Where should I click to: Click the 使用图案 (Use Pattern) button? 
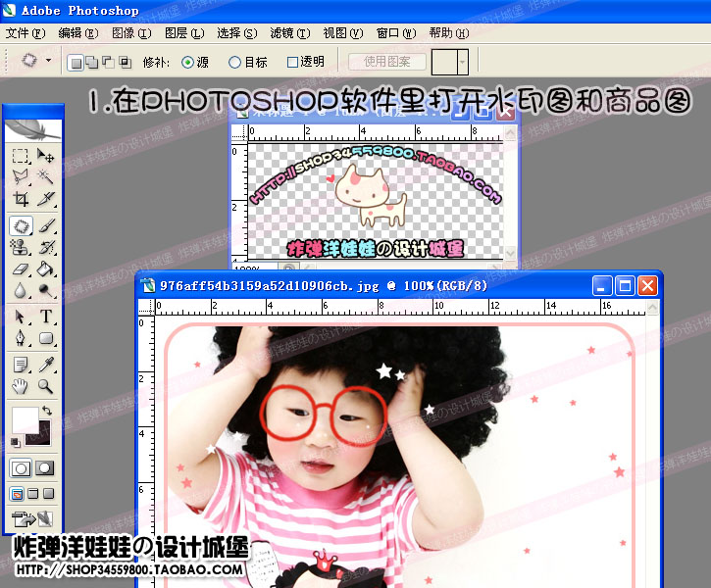(x=387, y=62)
